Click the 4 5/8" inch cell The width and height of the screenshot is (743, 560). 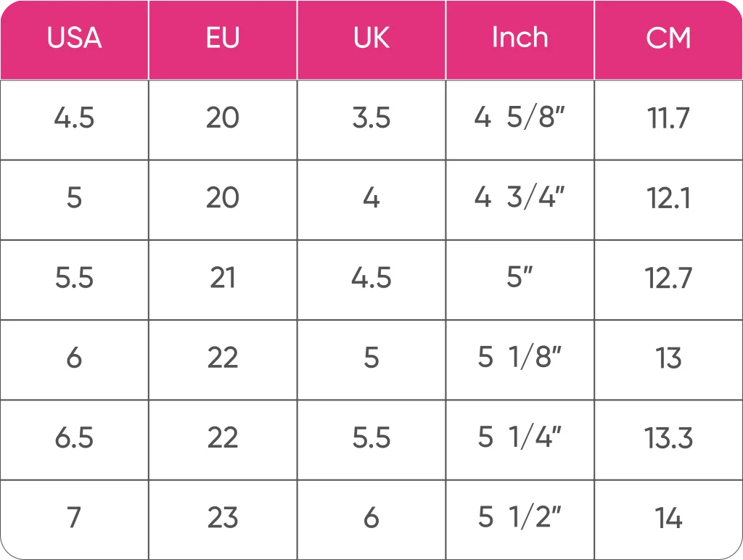pos(520,118)
